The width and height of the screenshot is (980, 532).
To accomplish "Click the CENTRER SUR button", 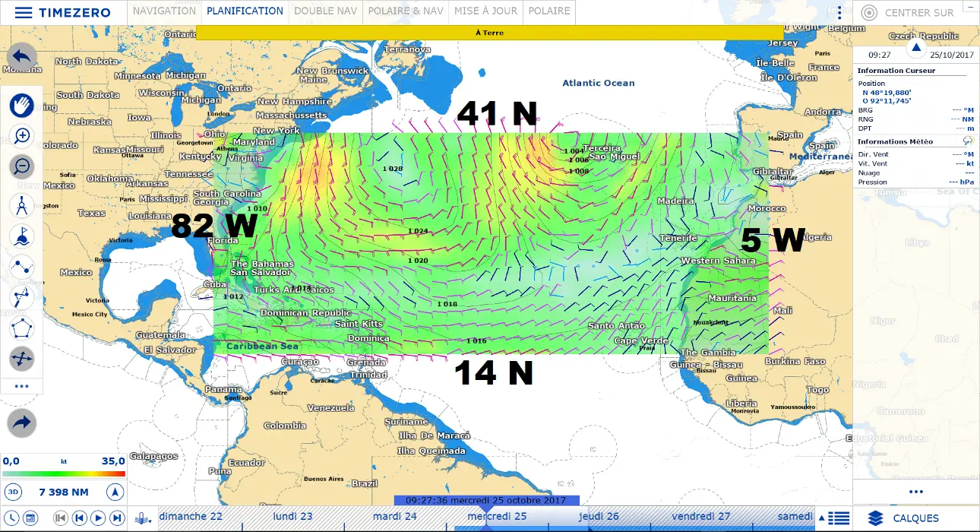I will pos(909,13).
